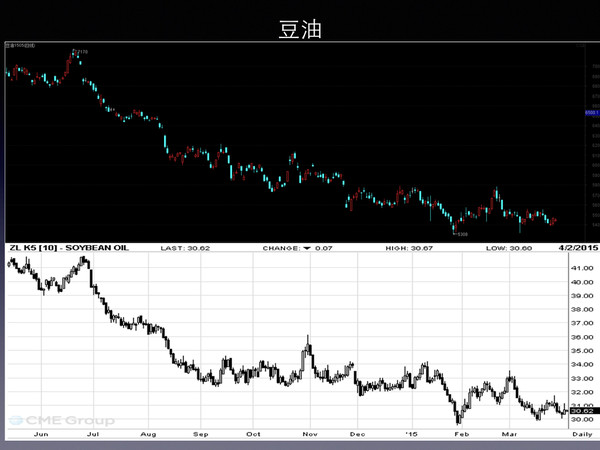Click the 36.00 price axis label
Screen dimensions: 600x450
tap(582, 337)
